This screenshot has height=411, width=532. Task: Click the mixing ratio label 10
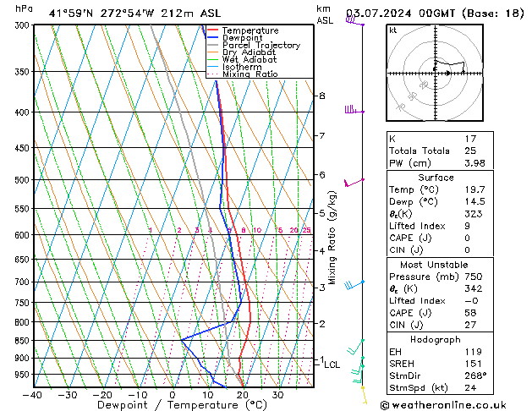click(257, 230)
